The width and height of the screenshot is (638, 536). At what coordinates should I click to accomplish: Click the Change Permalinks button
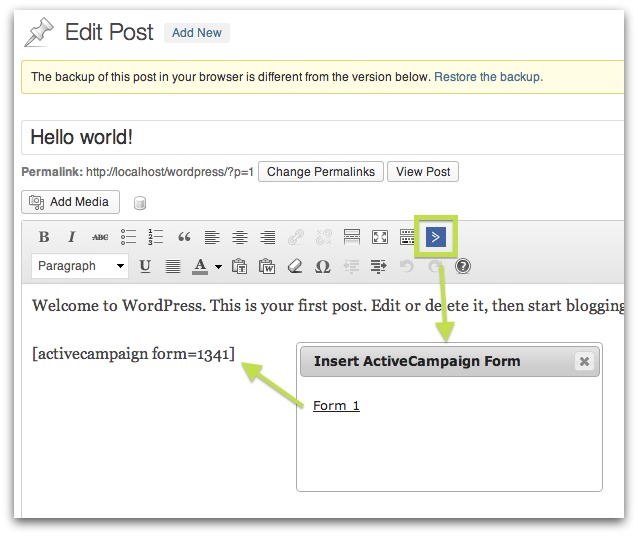321,172
